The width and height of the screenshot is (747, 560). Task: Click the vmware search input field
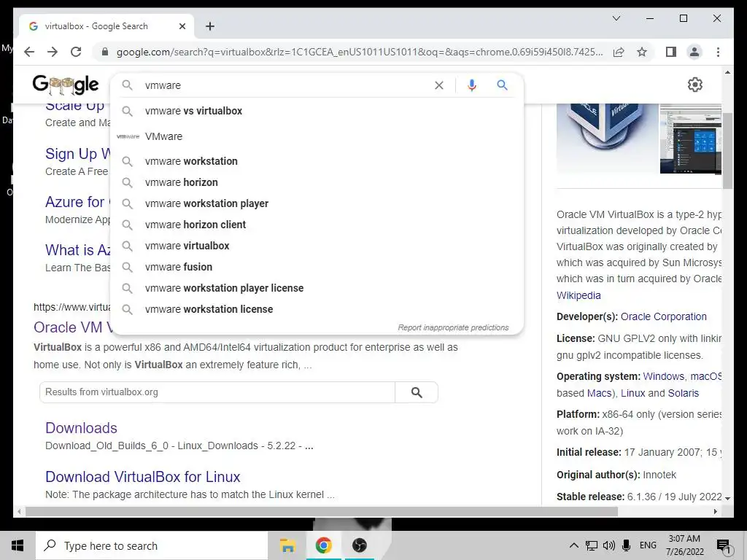point(286,85)
